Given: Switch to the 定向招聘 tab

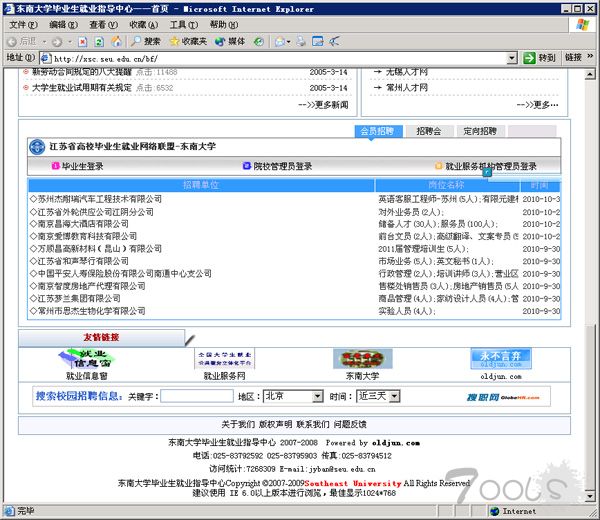Looking at the screenshot, I should pyautogui.click(x=480, y=131).
